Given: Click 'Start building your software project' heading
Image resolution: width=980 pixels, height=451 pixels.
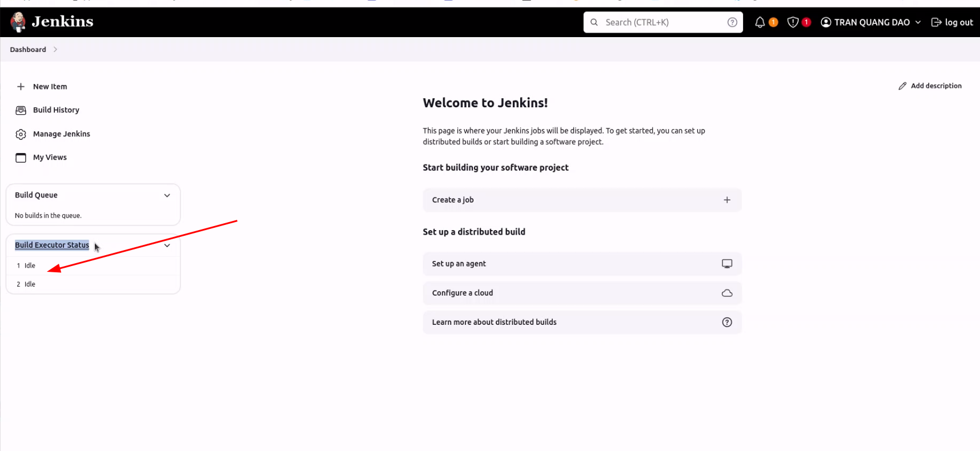Looking at the screenshot, I should click(496, 168).
